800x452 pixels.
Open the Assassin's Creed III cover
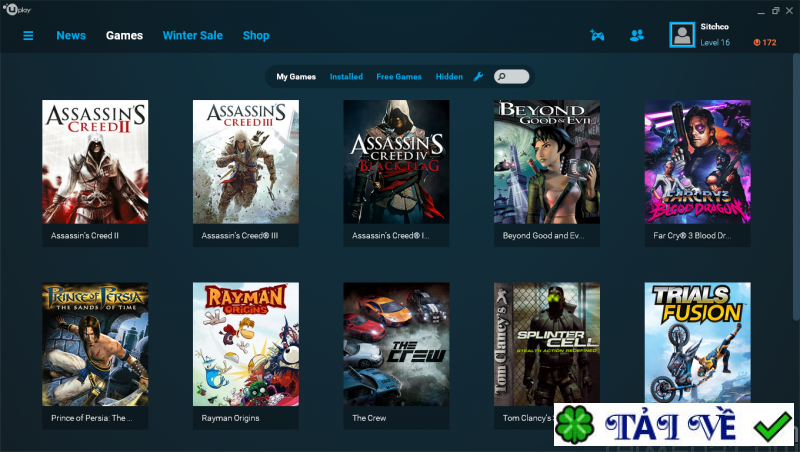click(x=245, y=162)
